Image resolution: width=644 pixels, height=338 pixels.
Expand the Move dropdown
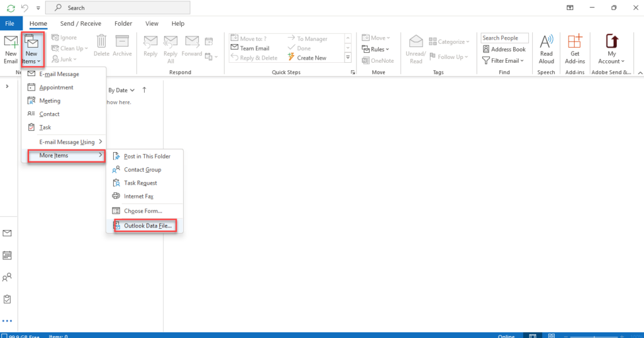tap(375, 38)
